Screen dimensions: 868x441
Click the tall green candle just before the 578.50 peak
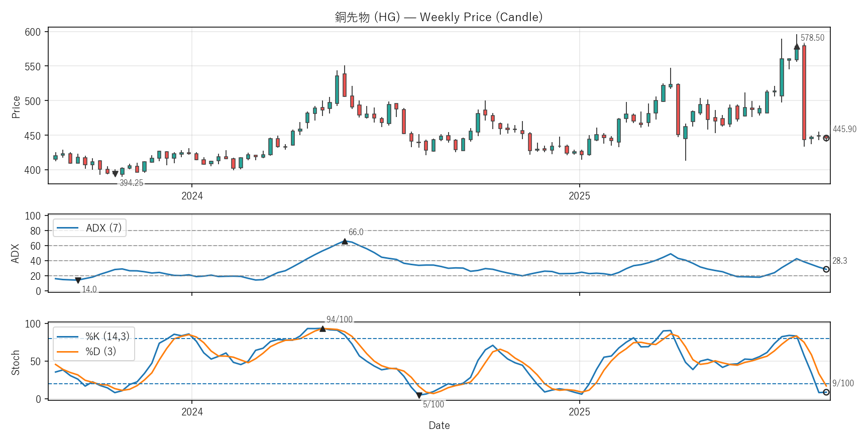coord(782,77)
